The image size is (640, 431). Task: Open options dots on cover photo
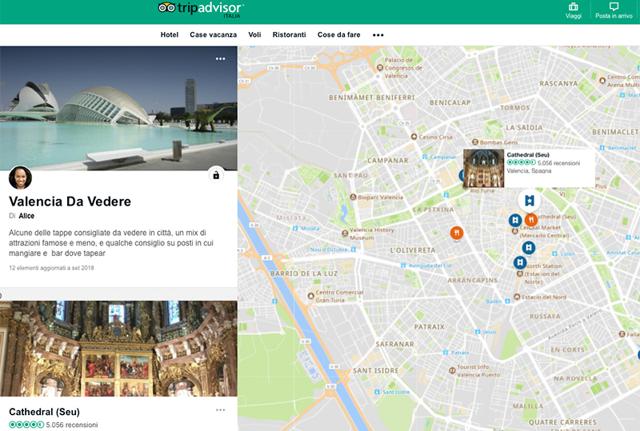tap(220, 59)
